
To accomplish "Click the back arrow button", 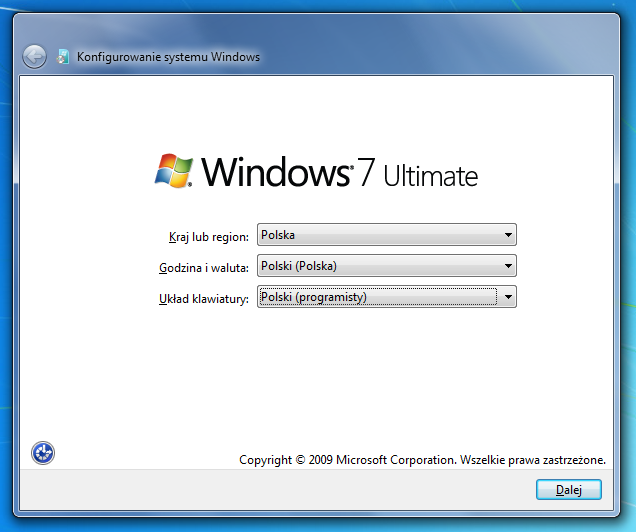I will (34, 56).
